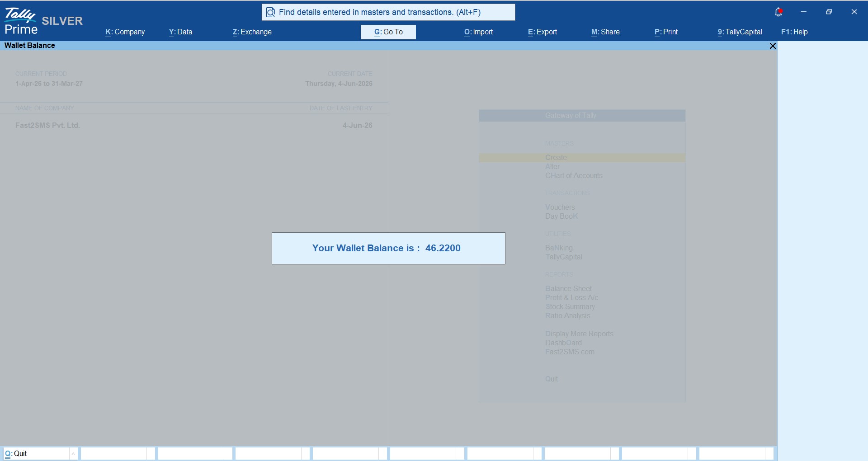Click the Tally Prime logo

click(x=21, y=22)
